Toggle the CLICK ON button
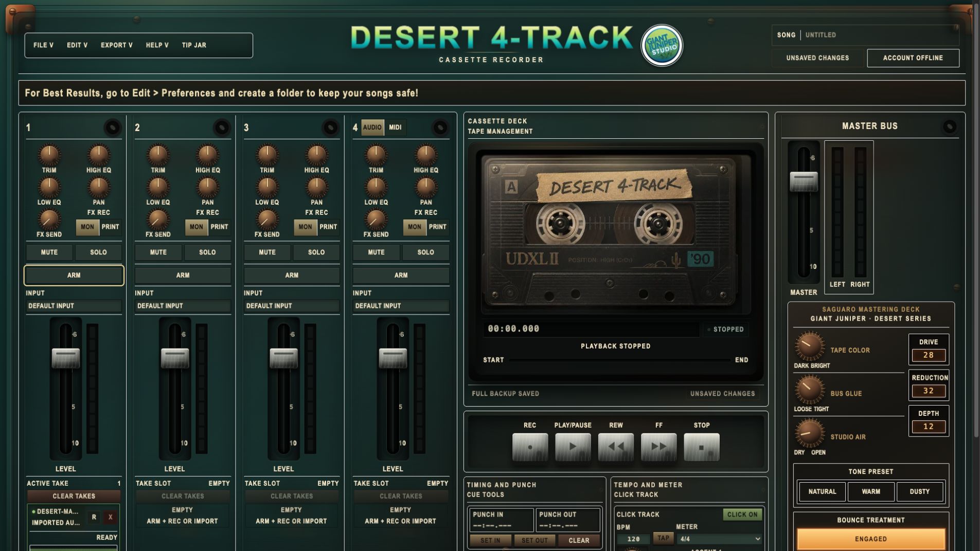The height and width of the screenshot is (551, 980). point(742,515)
